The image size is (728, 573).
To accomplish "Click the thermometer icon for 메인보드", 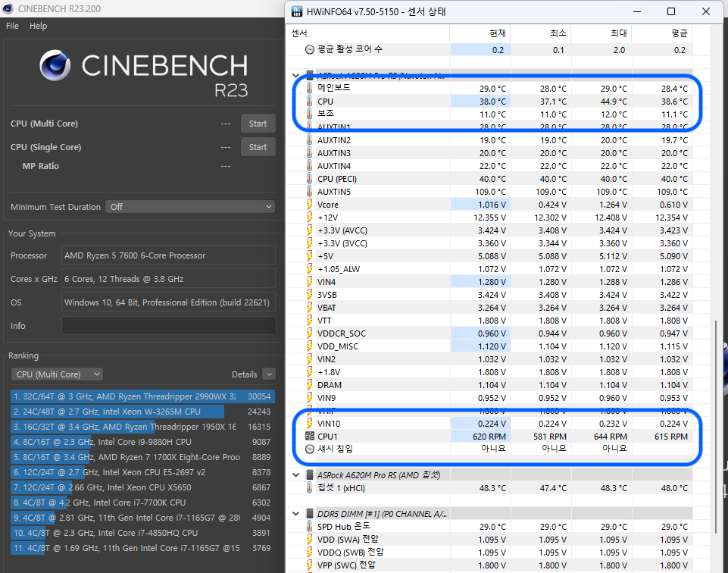I will pyautogui.click(x=310, y=88).
